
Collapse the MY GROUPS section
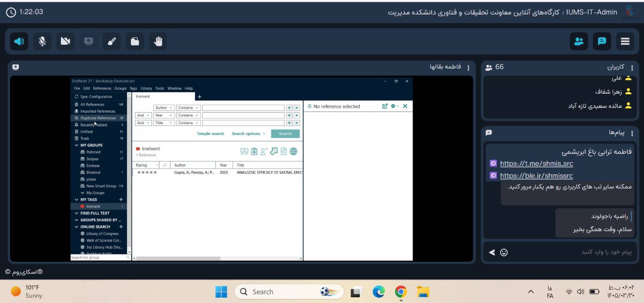77,145
